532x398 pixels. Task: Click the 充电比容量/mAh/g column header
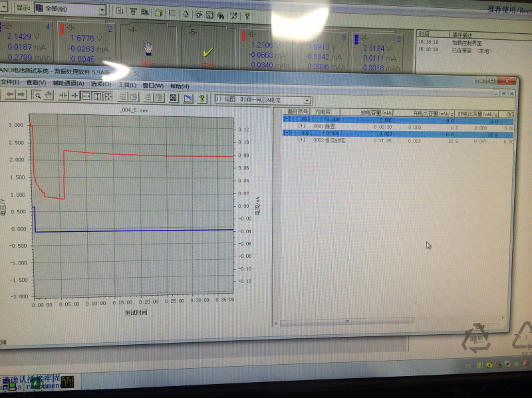click(424, 113)
